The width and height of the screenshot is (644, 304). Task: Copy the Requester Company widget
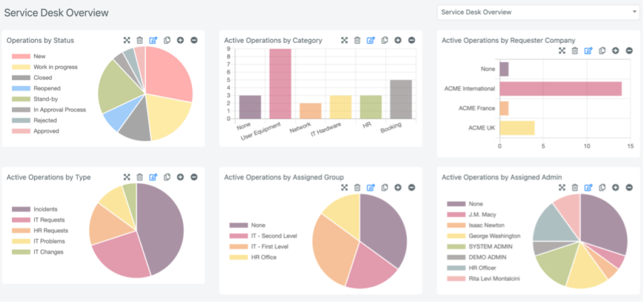click(x=602, y=50)
